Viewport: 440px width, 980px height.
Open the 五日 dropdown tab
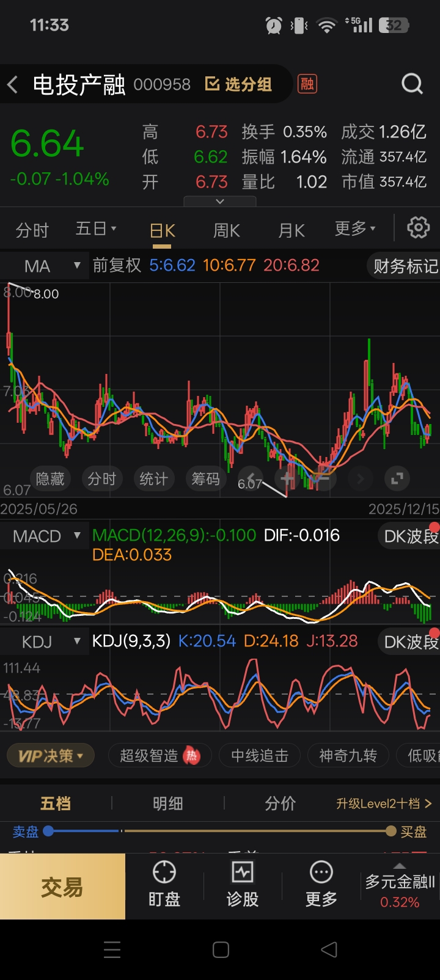(96, 229)
